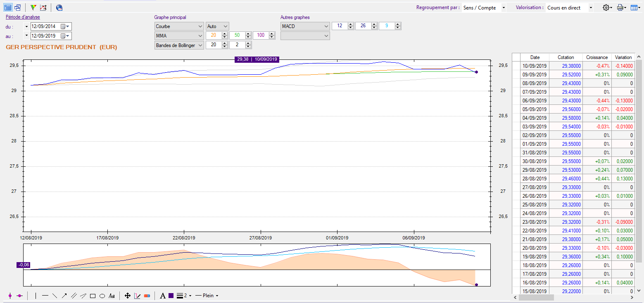The height and width of the screenshot is (303, 644).
Task: Click the purple color swatch
Action: [171, 296]
